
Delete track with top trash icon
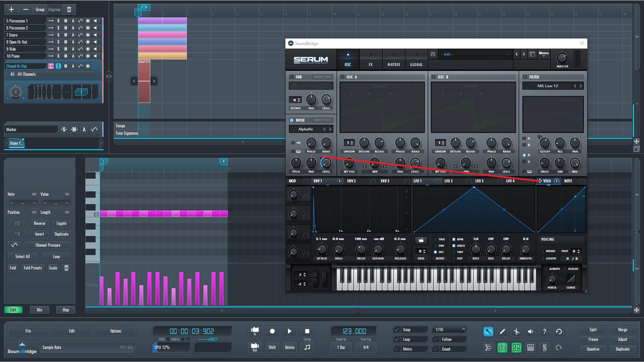(69, 9)
